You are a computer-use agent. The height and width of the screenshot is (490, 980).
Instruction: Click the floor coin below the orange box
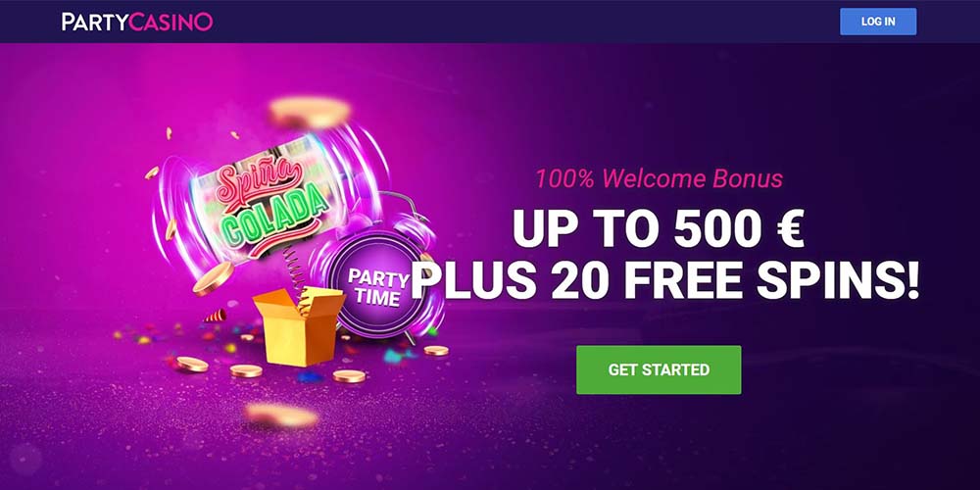tap(349, 376)
